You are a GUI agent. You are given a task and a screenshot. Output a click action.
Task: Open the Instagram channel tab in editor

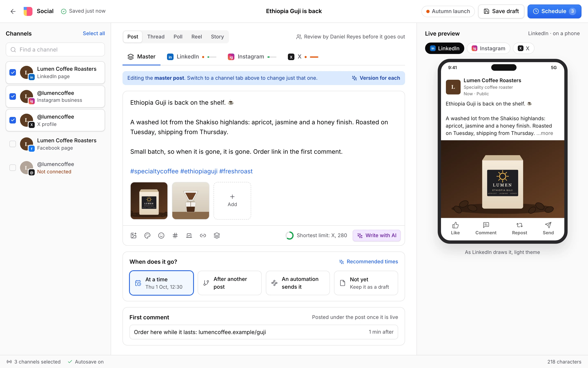pos(252,57)
